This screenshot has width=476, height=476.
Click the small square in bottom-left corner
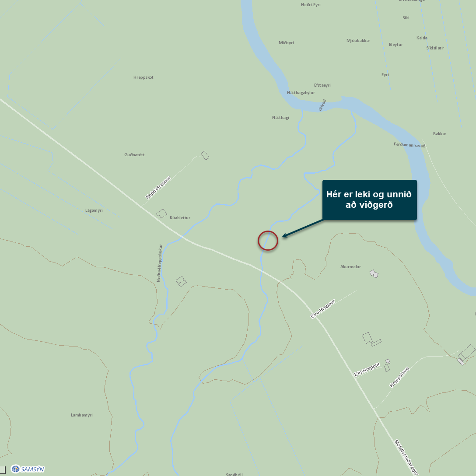(2, 470)
